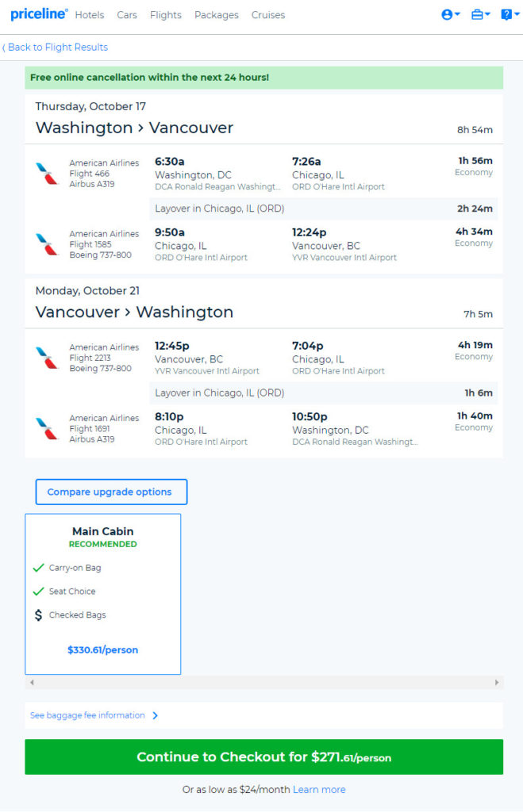
Task: Go Back to Flight Results
Action: point(56,47)
